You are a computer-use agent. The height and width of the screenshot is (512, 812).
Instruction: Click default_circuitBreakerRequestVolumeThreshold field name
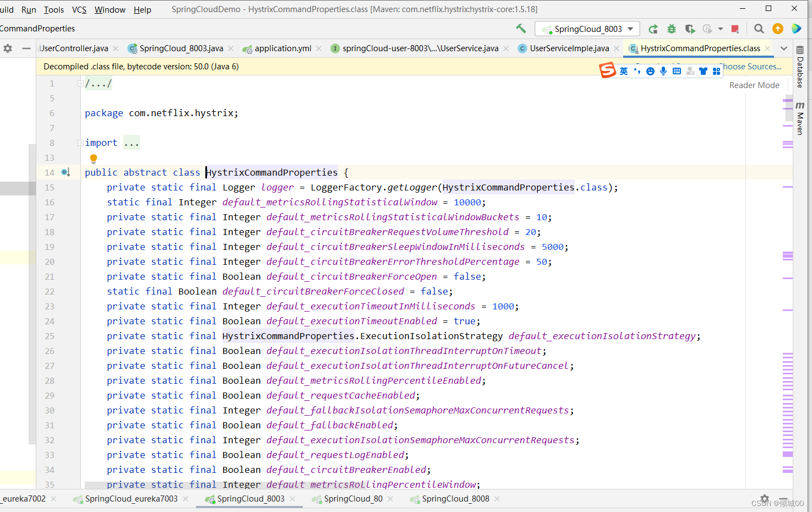[x=388, y=232]
